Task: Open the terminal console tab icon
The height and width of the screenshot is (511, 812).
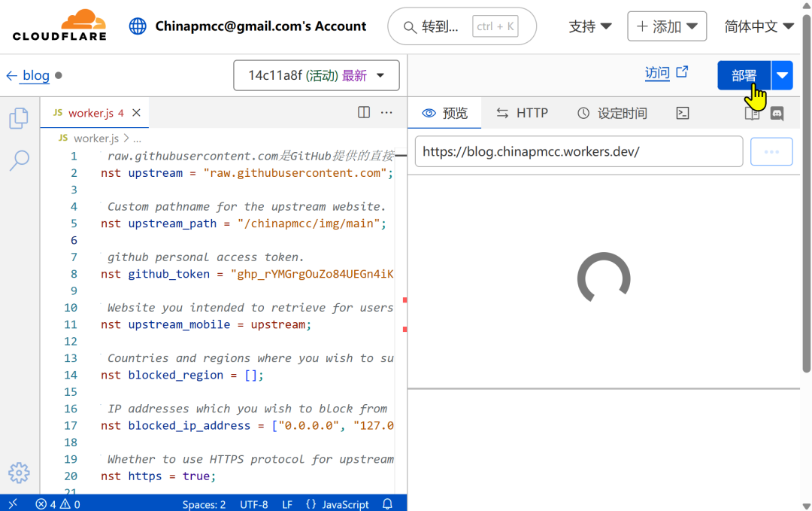Action: (683, 114)
